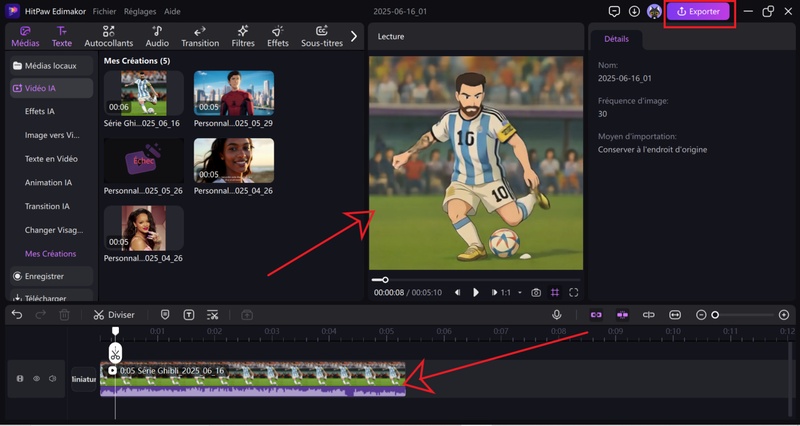The height and width of the screenshot is (426, 800).
Task: Click the timeline zoom slider
Action: tap(743, 315)
